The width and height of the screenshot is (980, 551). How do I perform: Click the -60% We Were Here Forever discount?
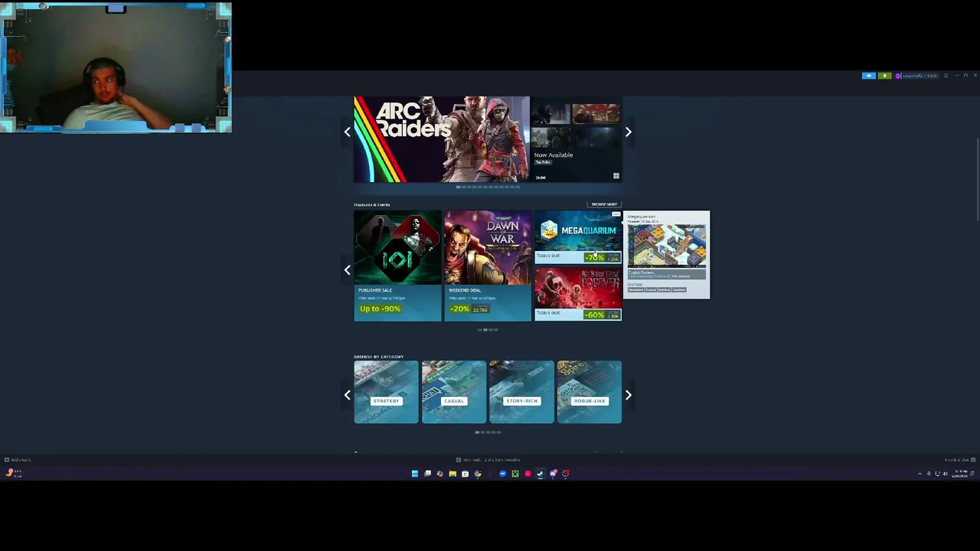(x=595, y=315)
